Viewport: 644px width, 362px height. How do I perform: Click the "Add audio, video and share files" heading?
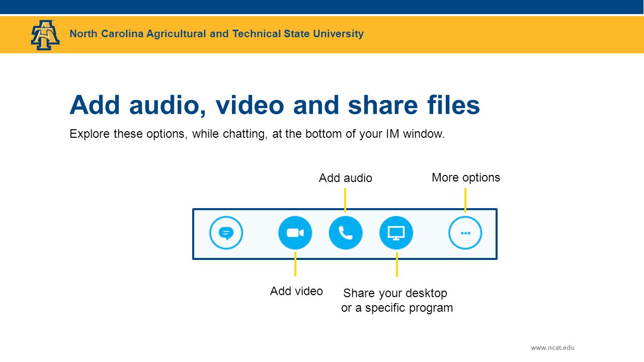[275, 105]
